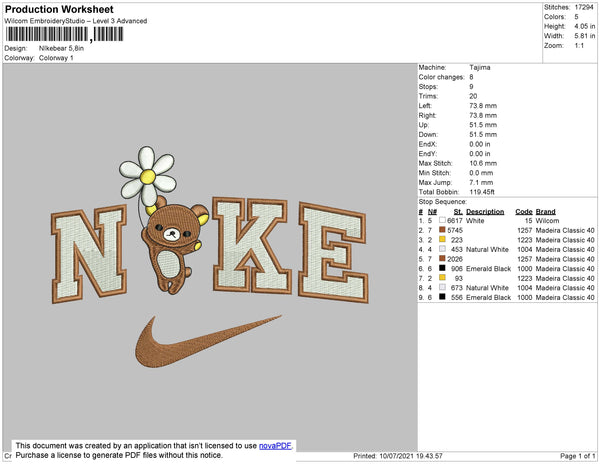
Task: Click the brown swatch in stop row 5
Action: click(442, 259)
